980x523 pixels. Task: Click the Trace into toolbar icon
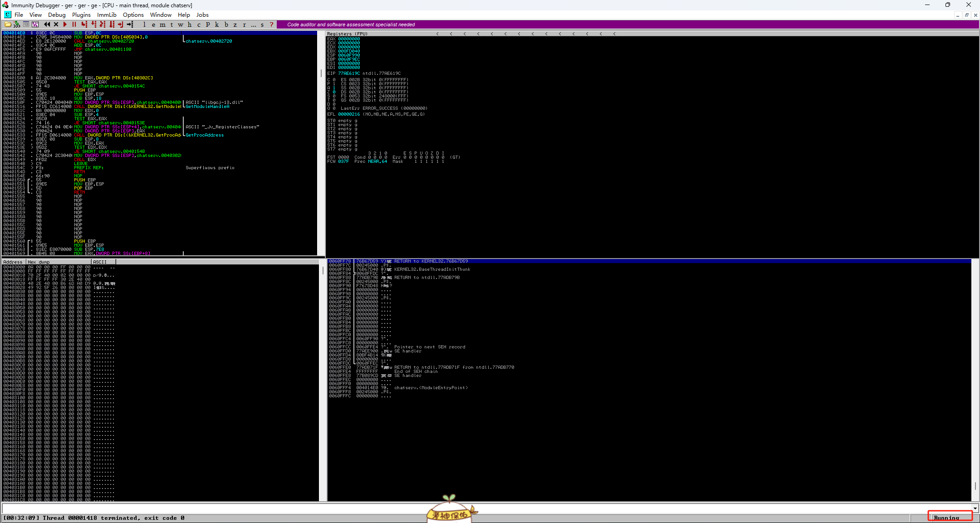click(x=103, y=24)
